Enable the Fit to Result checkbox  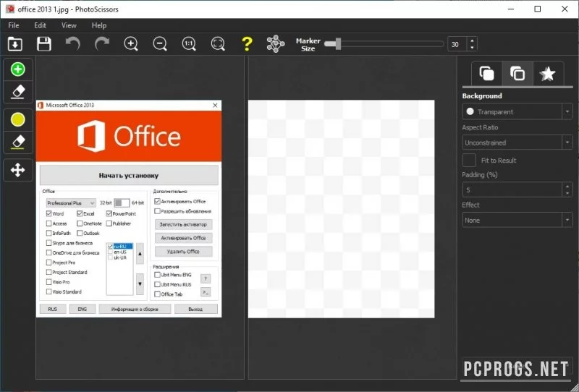(469, 161)
